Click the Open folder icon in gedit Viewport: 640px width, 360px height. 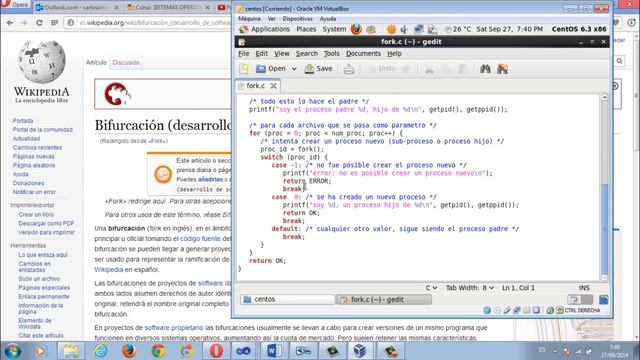[x=260, y=69]
